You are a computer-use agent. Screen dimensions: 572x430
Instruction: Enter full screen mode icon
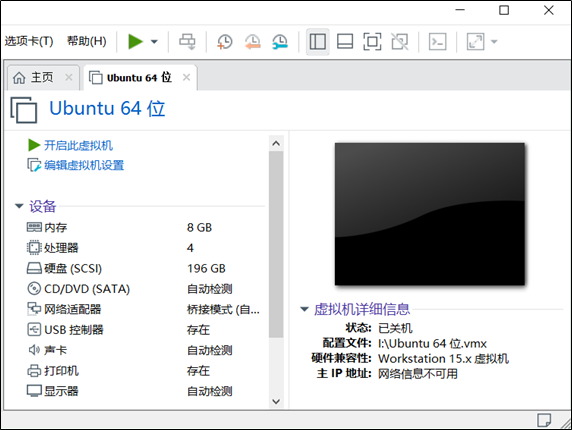pyautogui.click(x=372, y=41)
